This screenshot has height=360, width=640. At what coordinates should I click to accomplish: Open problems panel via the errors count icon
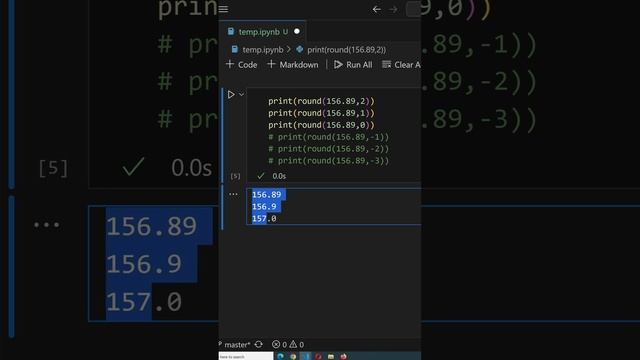click(x=280, y=344)
